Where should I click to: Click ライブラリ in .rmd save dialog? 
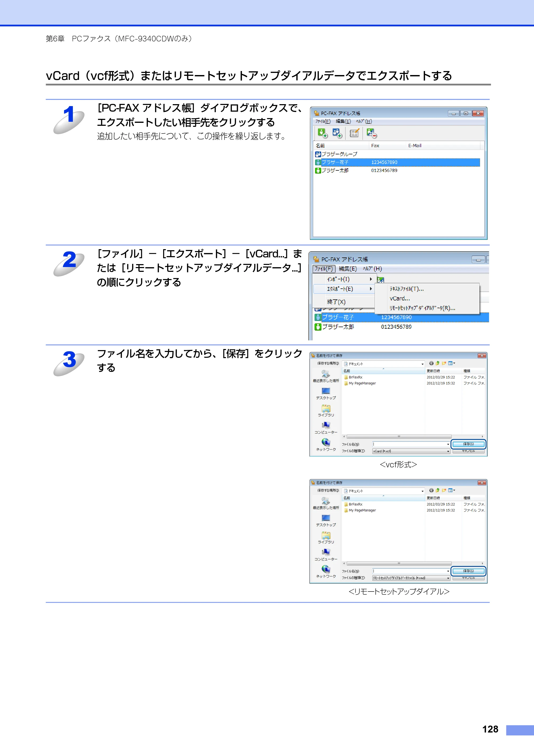click(x=326, y=537)
